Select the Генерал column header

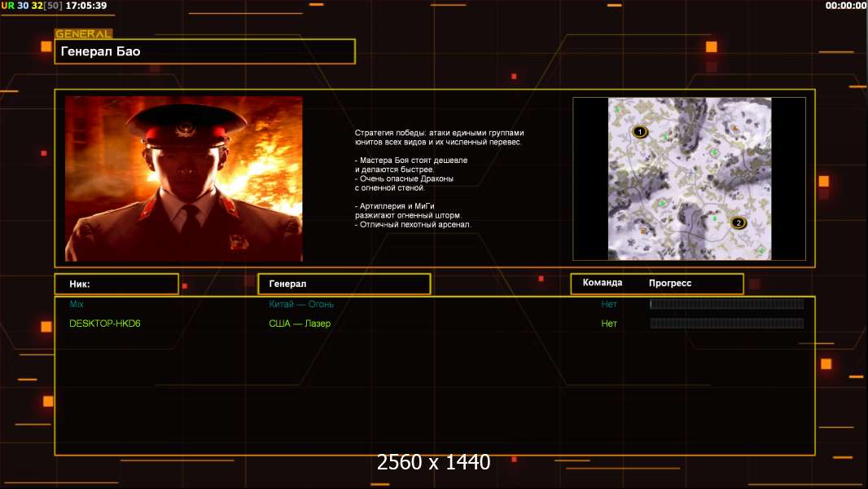[x=344, y=284]
